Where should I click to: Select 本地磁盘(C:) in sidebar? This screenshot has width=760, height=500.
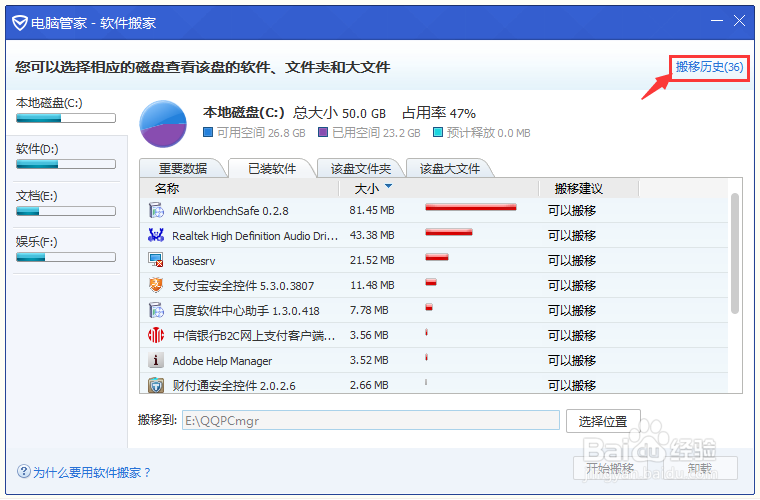pos(66,111)
